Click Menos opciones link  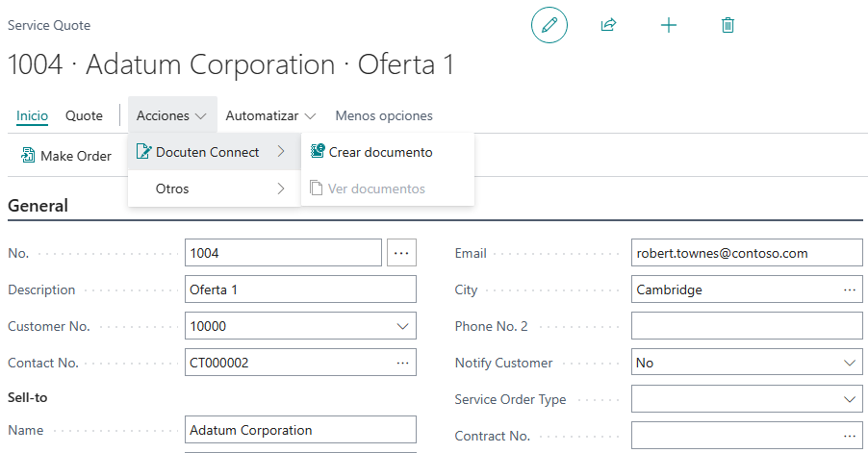[x=383, y=115]
